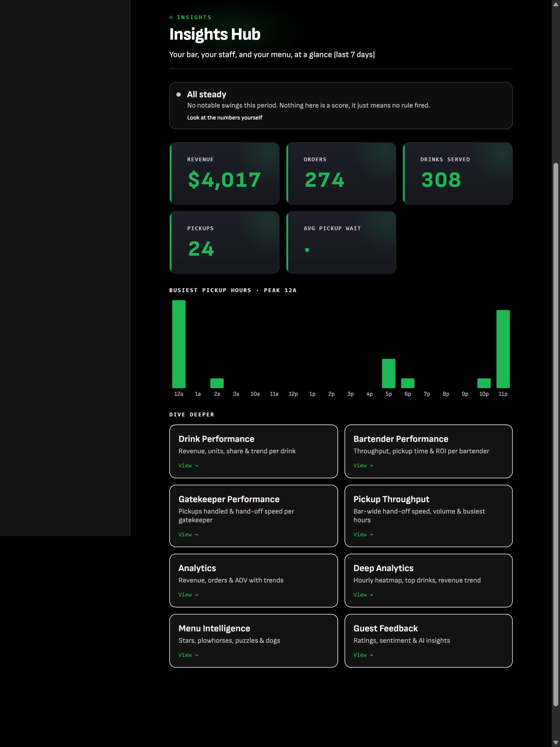The width and height of the screenshot is (560, 747).
Task: Open the Menu Intelligence View link
Action: (188, 655)
